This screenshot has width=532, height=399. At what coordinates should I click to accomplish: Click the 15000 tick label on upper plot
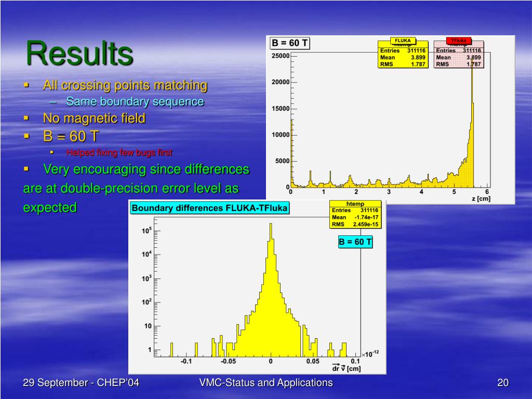point(281,109)
